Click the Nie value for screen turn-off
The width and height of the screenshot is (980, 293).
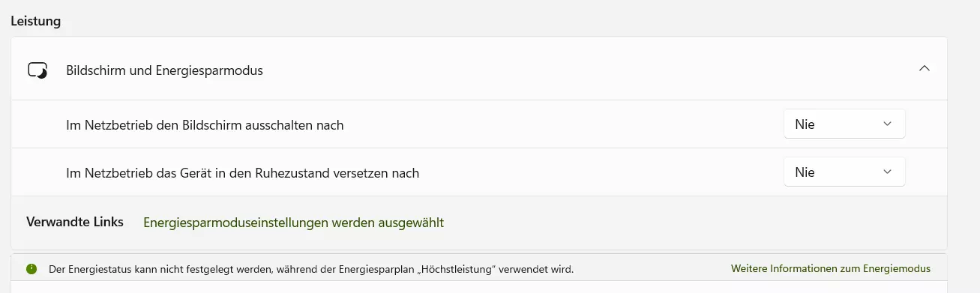pyautogui.click(x=805, y=124)
